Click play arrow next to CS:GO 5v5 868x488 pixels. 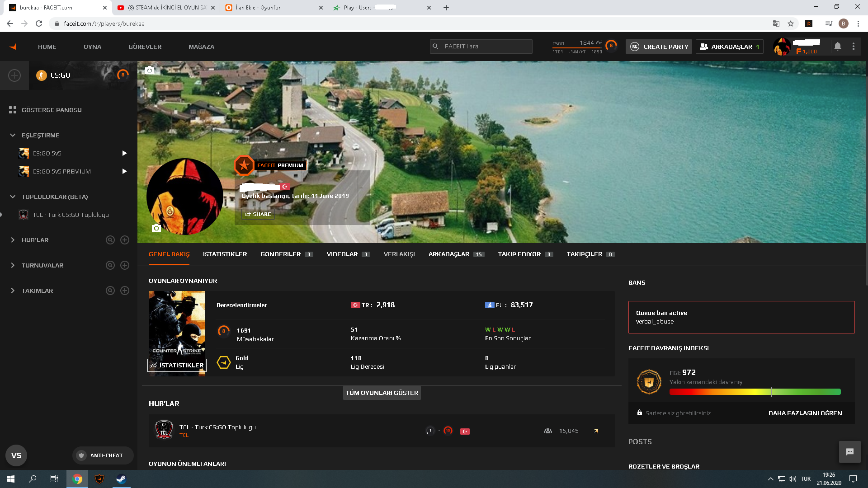click(x=124, y=153)
